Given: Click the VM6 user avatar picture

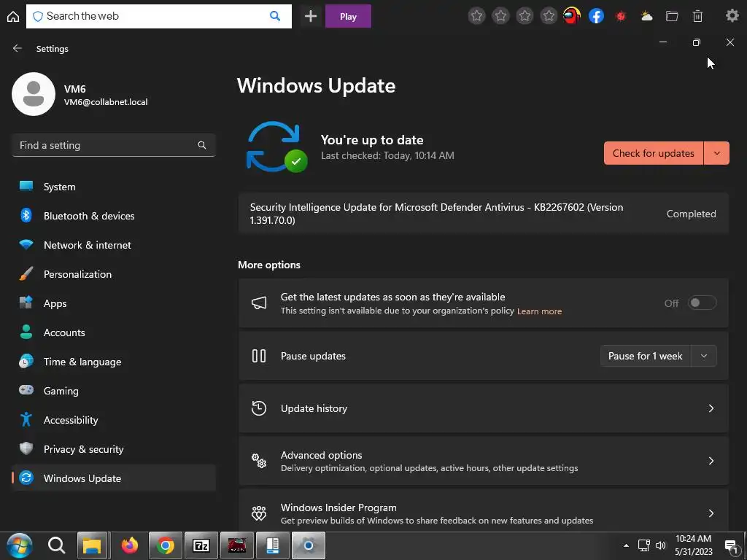Looking at the screenshot, I should click(x=34, y=94).
